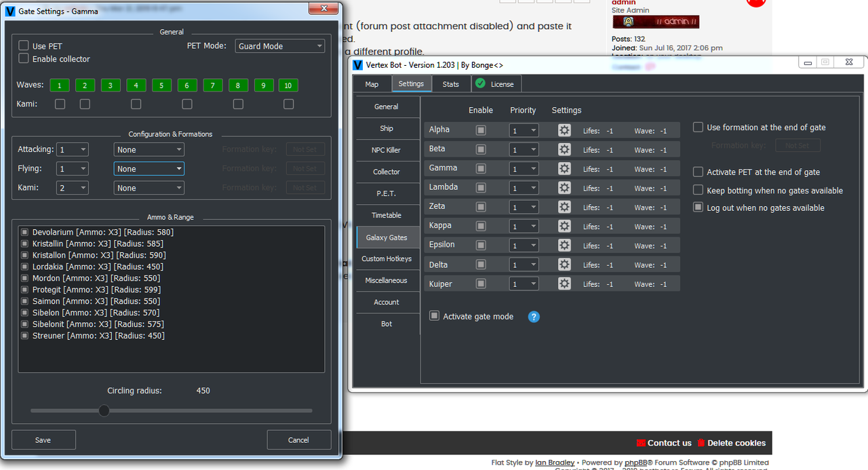Select Custom Hotkeys in sidebar
The image size is (868, 470).
tap(387, 258)
